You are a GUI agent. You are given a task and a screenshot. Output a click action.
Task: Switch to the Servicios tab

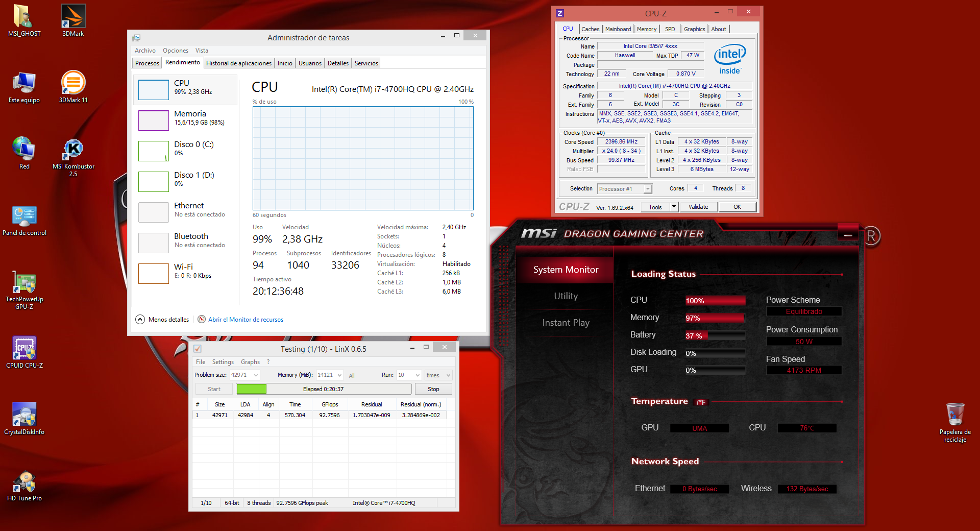tap(366, 63)
